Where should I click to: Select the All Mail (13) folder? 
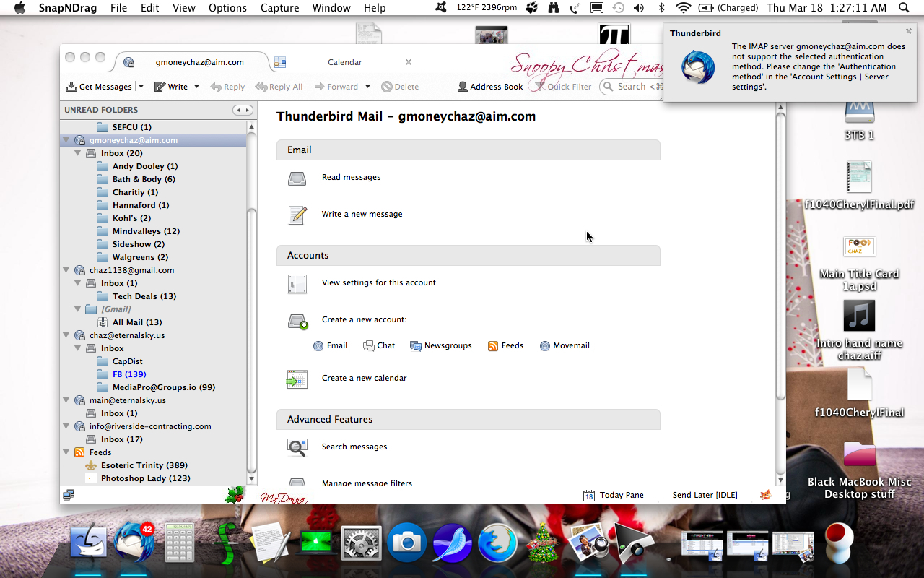click(137, 322)
